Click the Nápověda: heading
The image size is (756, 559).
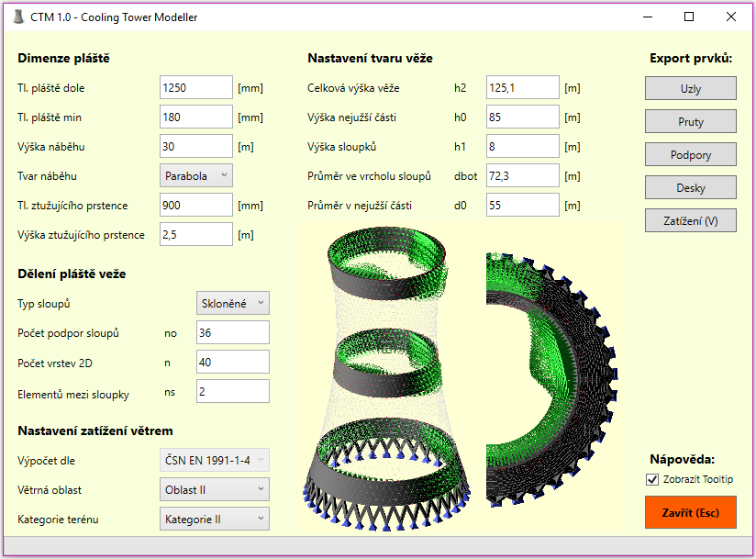(x=682, y=459)
